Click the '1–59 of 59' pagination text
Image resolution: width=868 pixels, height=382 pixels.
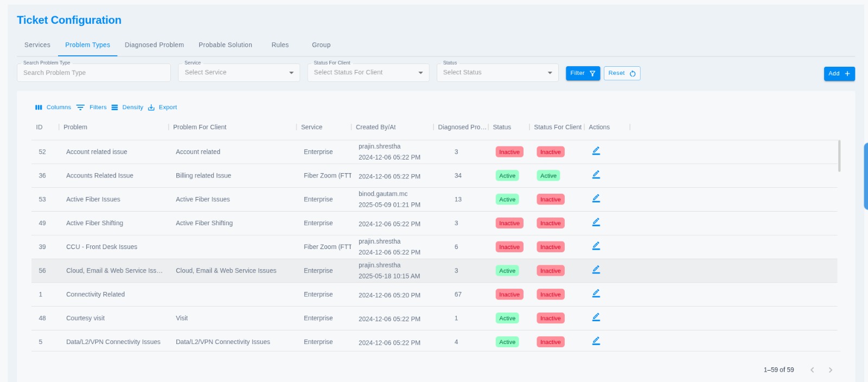point(778,370)
